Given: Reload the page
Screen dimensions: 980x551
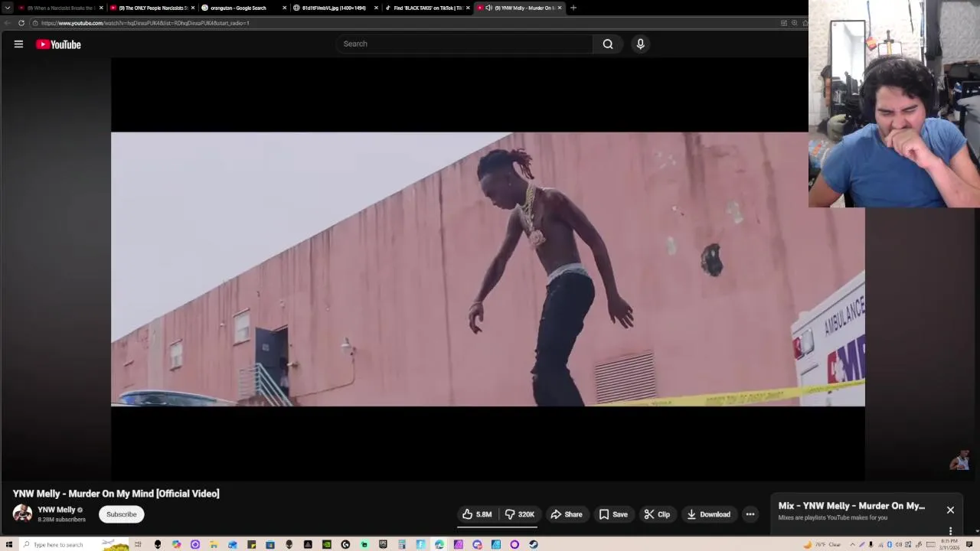Looking at the screenshot, I should (x=21, y=23).
